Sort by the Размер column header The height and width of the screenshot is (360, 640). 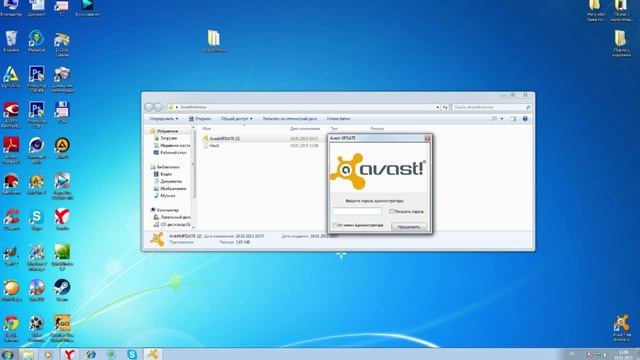point(377,129)
